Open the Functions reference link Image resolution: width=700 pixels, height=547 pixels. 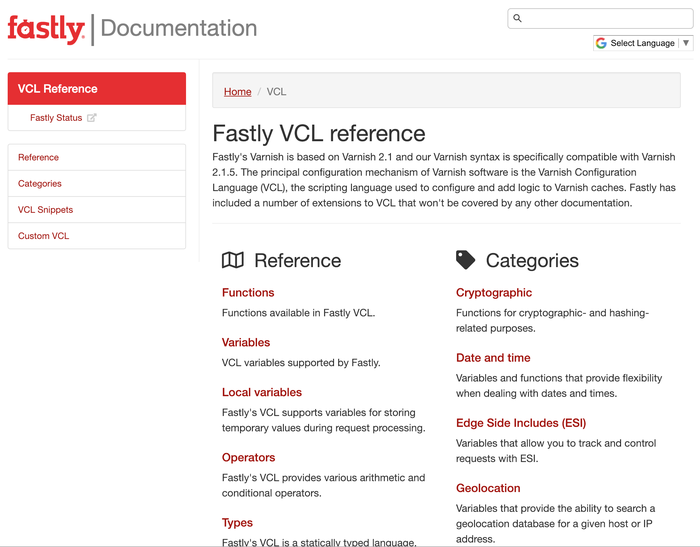tap(248, 293)
